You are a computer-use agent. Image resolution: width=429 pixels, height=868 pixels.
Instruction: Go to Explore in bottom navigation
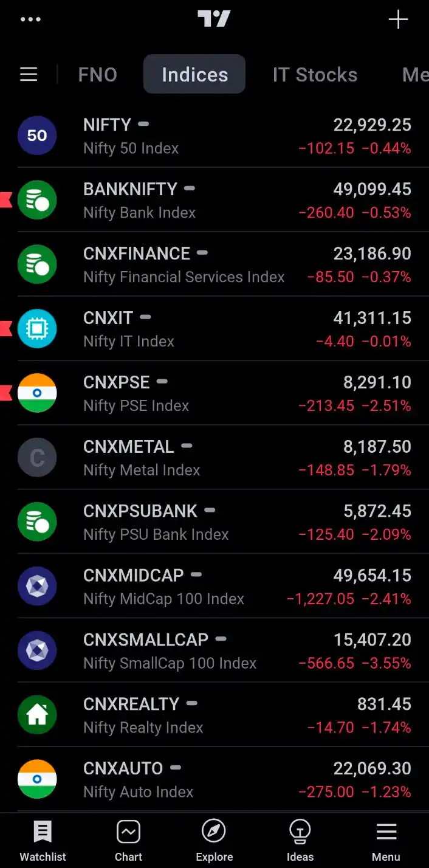point(214,841)
